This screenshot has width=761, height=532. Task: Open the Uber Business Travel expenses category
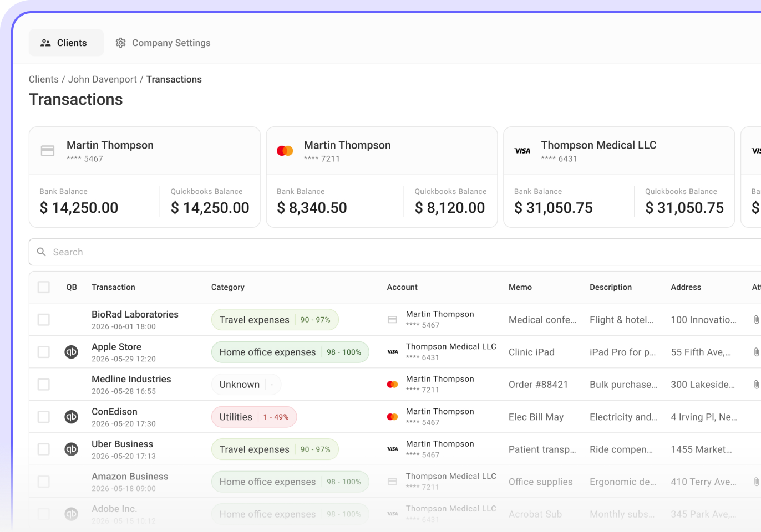[x=275, y=449]
